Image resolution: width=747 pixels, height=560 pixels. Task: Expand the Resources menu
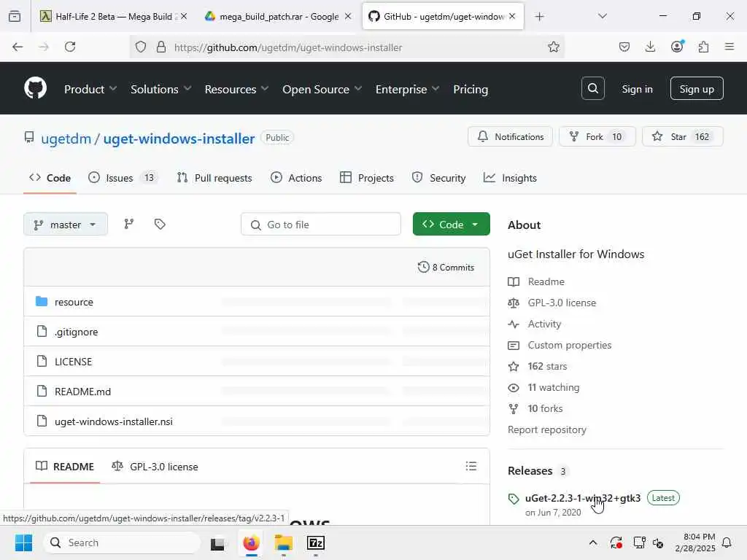click(237, 89)
